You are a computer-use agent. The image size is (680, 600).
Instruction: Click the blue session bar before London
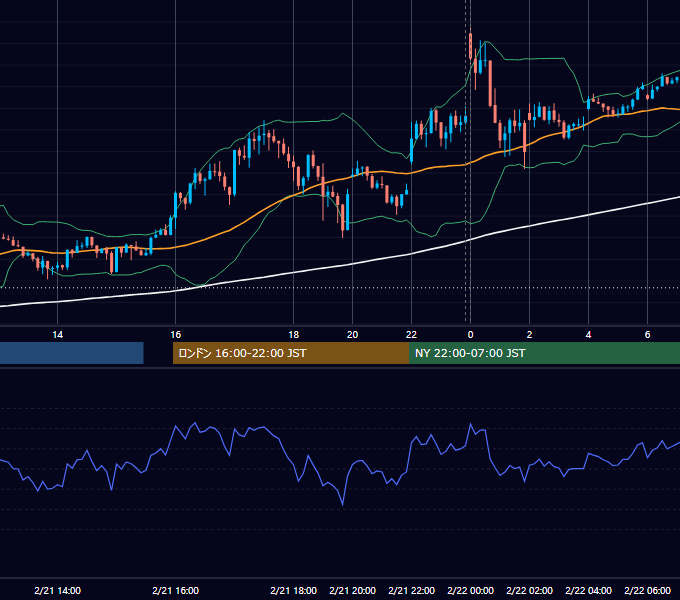point(72,353)
